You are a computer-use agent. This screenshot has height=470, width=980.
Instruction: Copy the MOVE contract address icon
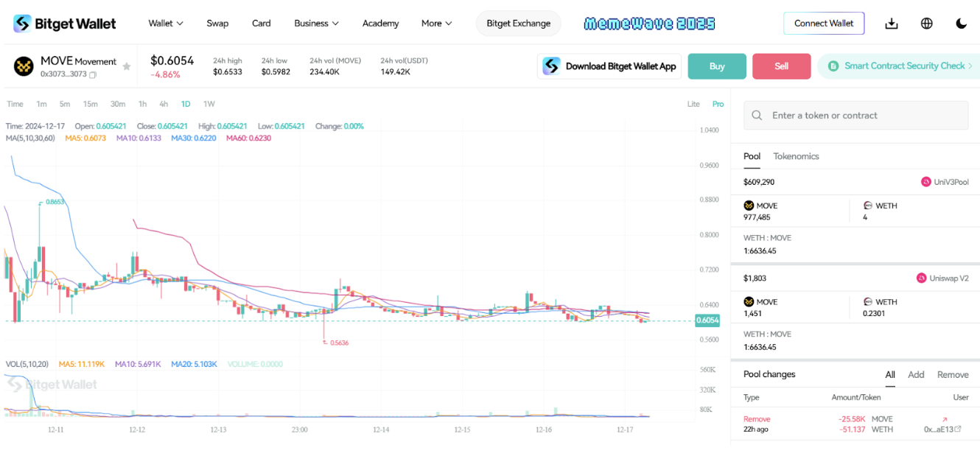[x=93, y=74]
